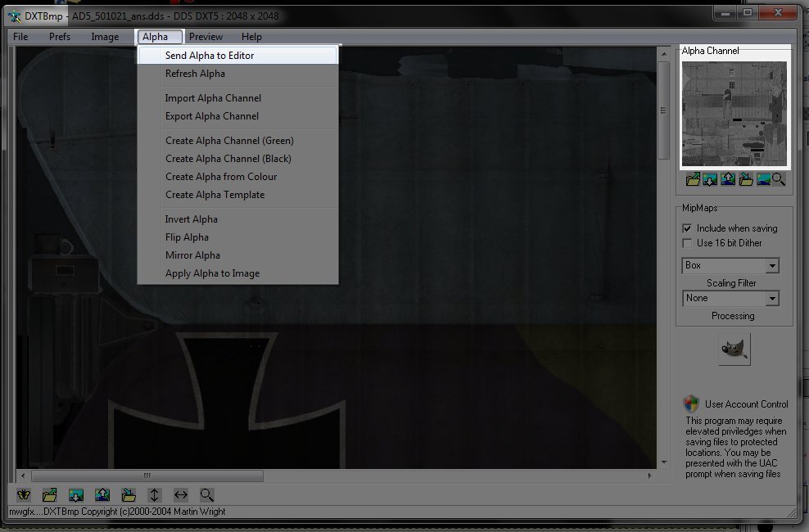Click the vertical scrollbar thumb
809x532 pixels.
[663, 110]
